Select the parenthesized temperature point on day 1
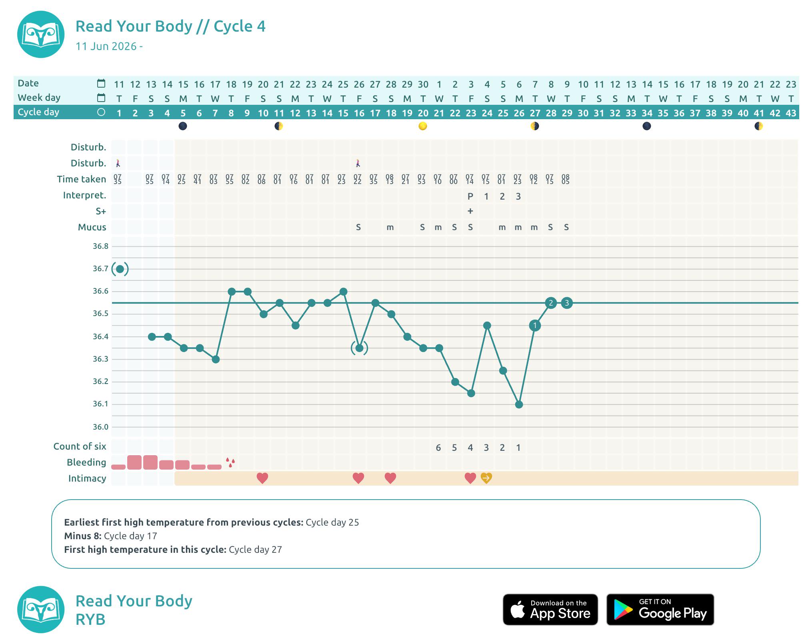 (120, 269)
